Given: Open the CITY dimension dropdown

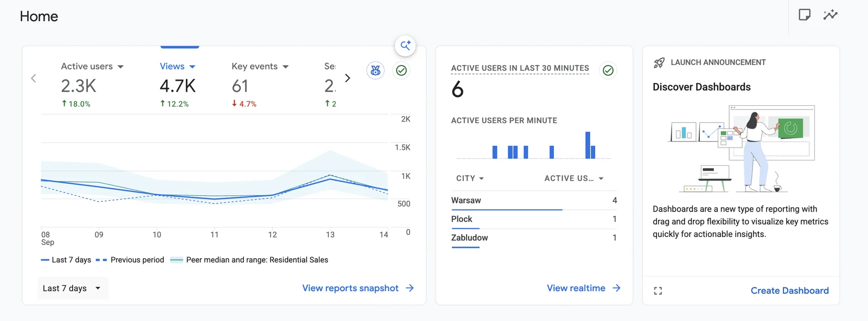Looking at the screenshot, I should (470, 178).
